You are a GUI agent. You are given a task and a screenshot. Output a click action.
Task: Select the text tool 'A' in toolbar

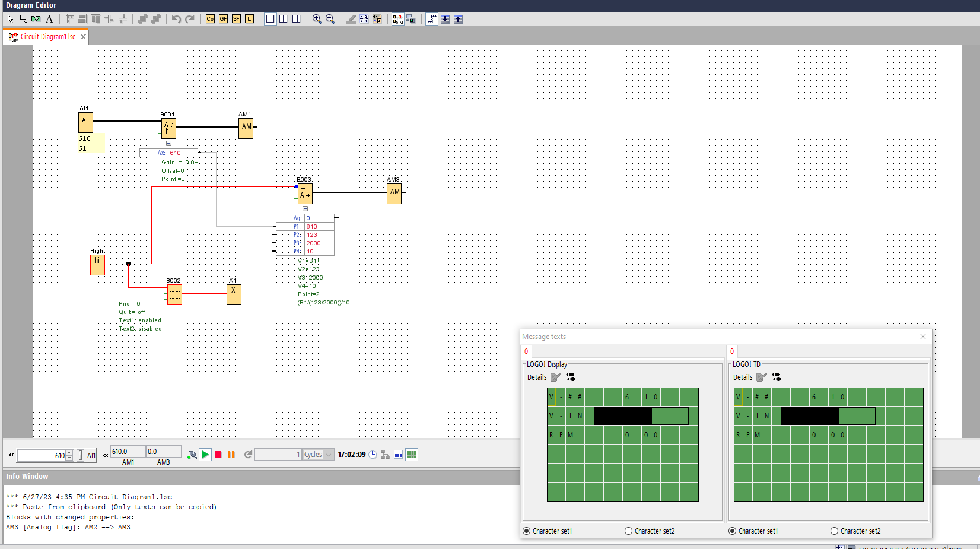(x=49, y=19)
